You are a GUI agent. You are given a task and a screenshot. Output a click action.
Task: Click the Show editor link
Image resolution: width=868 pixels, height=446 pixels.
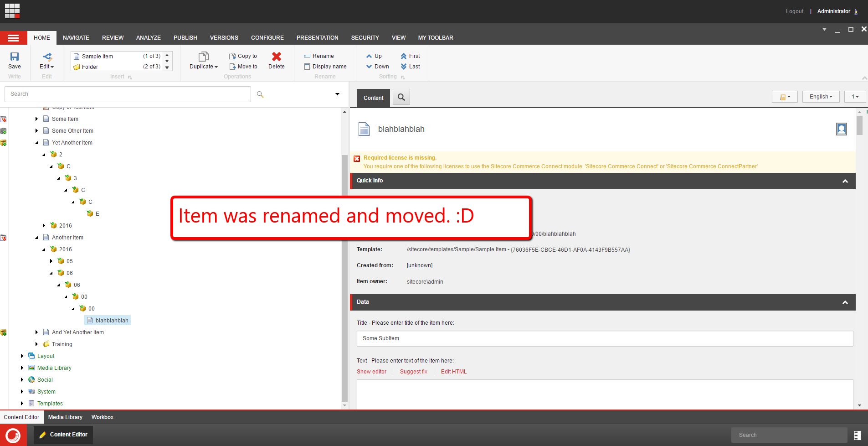(x=371, y=372)
